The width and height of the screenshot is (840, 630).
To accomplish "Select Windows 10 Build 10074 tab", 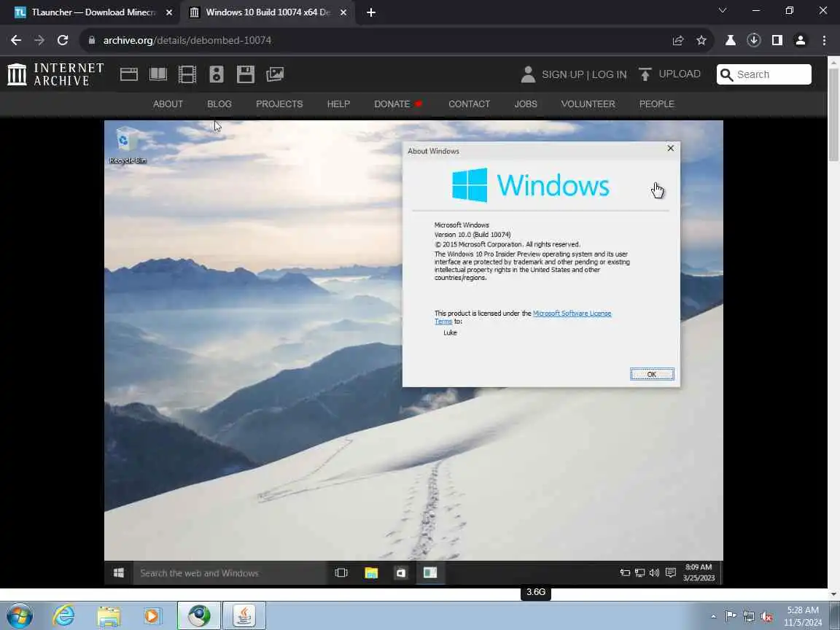I will pos(268,12).
